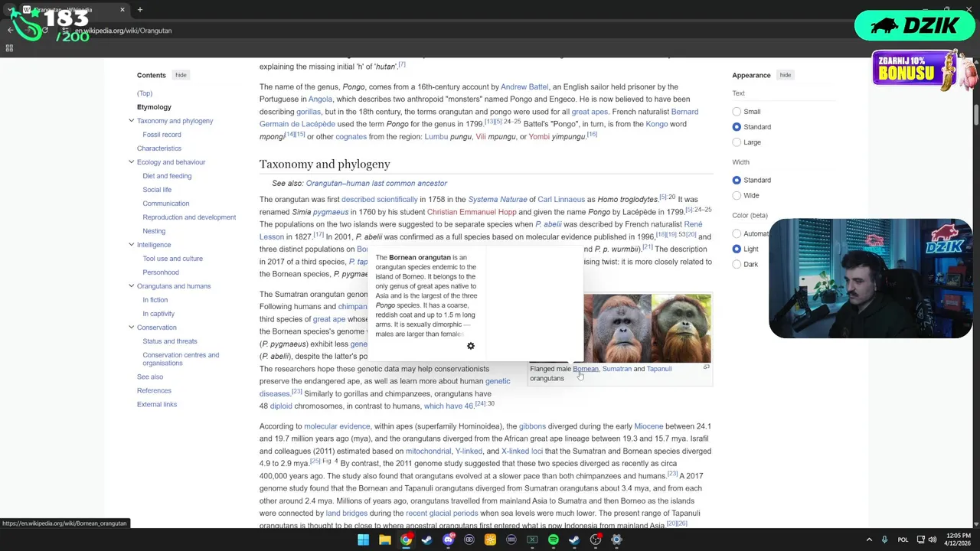
Task: Open clock and date flyout
Action: pyautogui.click(x=959, y=540)
